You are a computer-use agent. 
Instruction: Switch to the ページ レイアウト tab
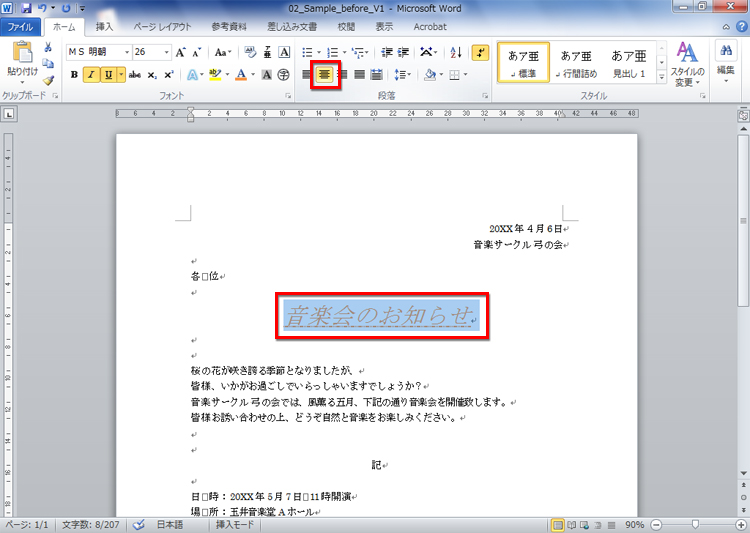click(162, 27)
